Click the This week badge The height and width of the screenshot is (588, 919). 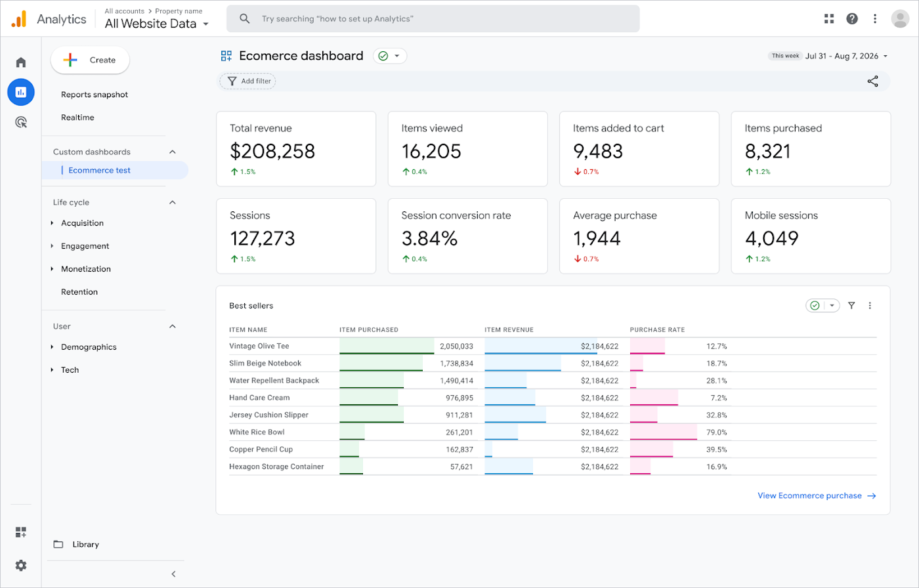click(785, 56)
